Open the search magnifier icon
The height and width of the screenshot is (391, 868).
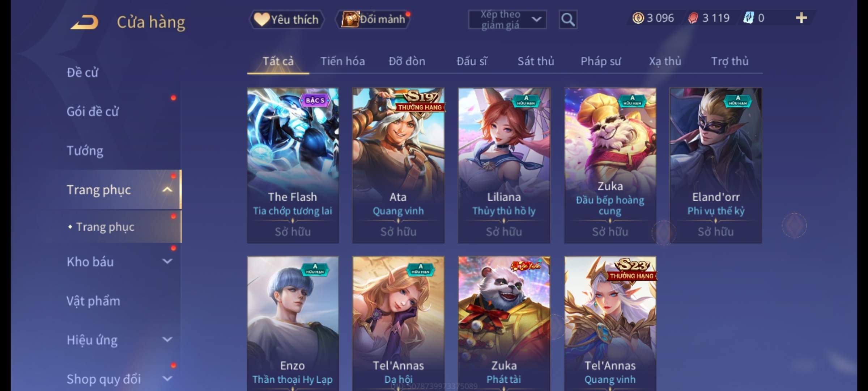(568, 19)
